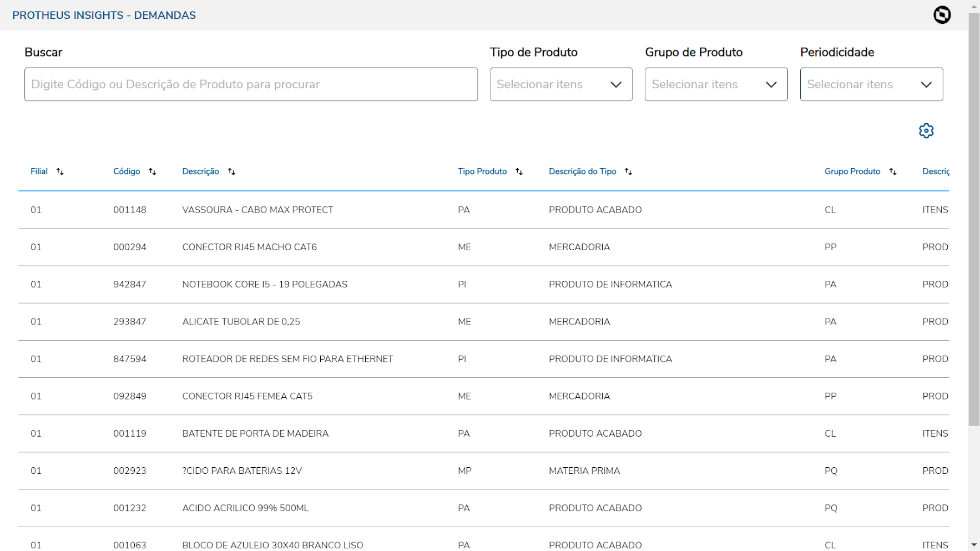Open table settings gear icon
The image size is (980, 551).
(x=926, y=131)
